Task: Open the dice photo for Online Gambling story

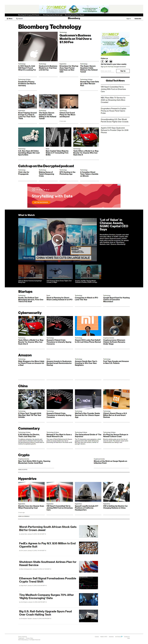Action: pyautogui.click(x=31, y=137)
